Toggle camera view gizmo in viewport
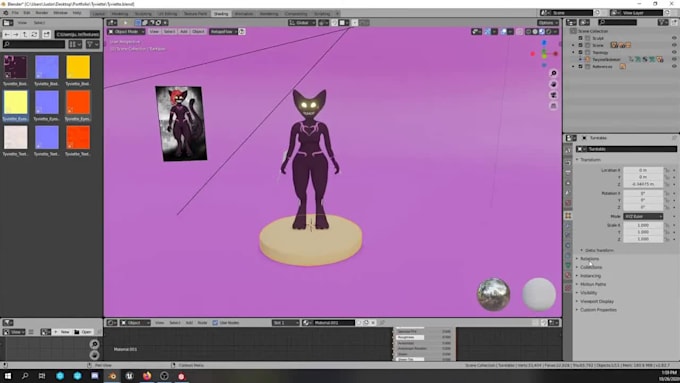 (553, 95)
